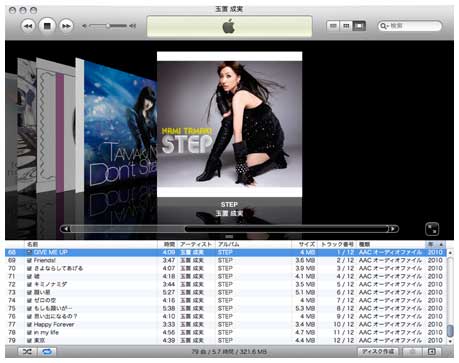Uncheck the さよならしてあげる track checkbox
The height and width of the screenshot is (363, 459).
(x=29, y=268)
